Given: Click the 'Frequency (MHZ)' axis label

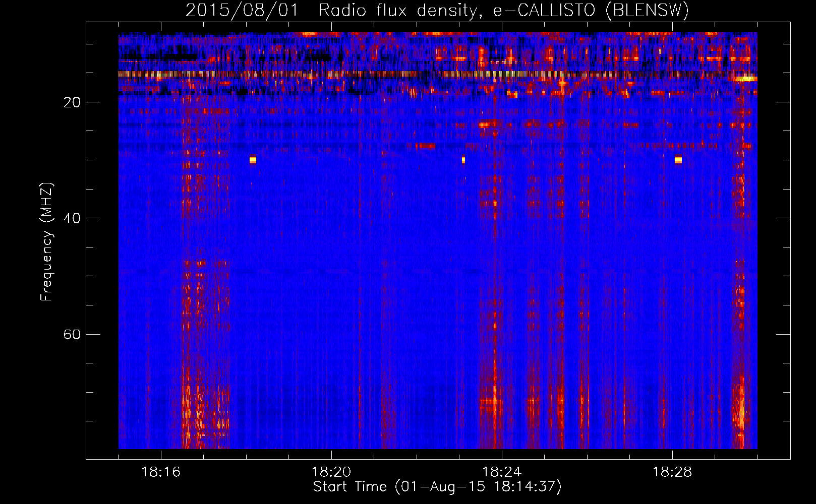Looking at the screenshot, I should click(46, 242).
